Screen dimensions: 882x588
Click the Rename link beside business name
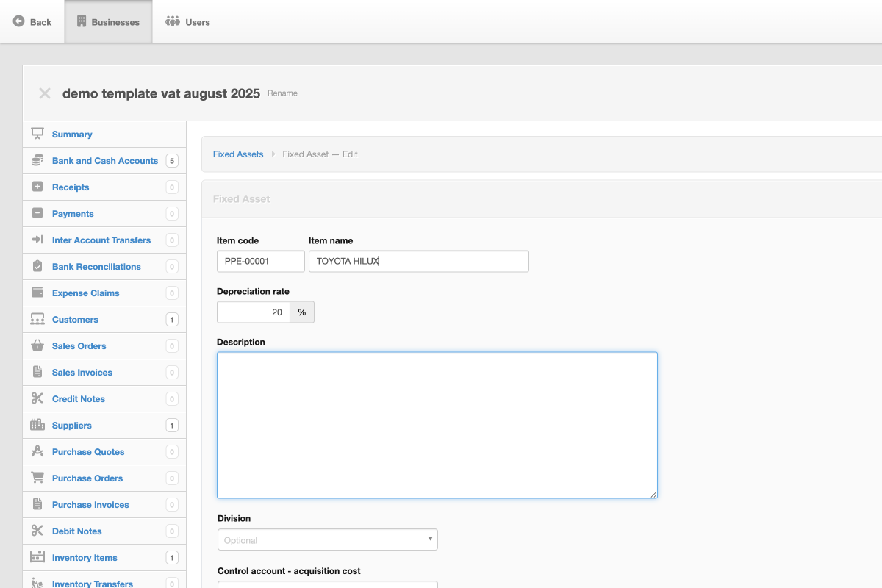click(282, 93)
